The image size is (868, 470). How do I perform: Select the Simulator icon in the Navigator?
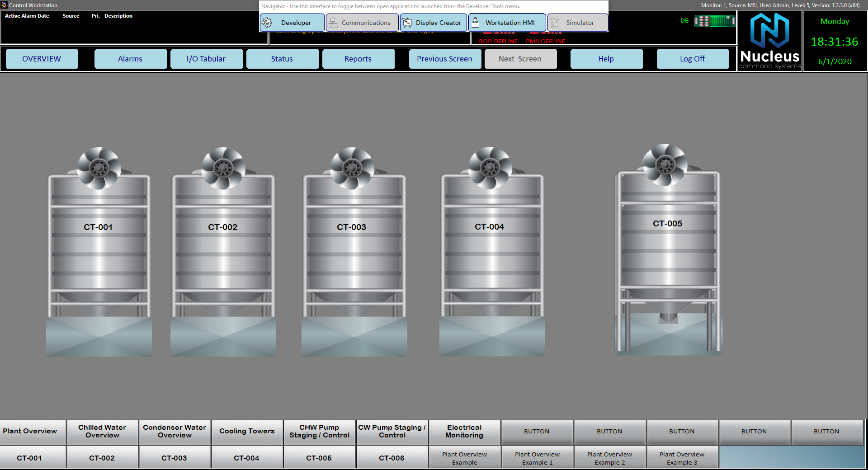point(553,22)
